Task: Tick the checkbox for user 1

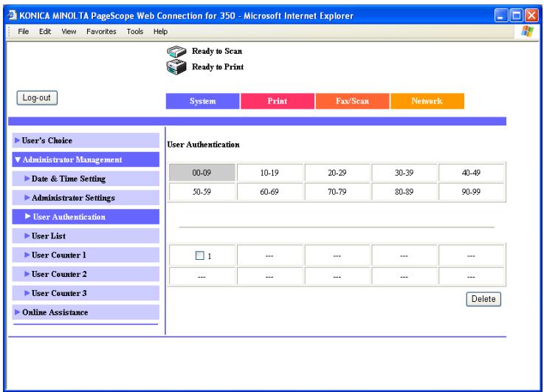Action: tap(200, 255)
